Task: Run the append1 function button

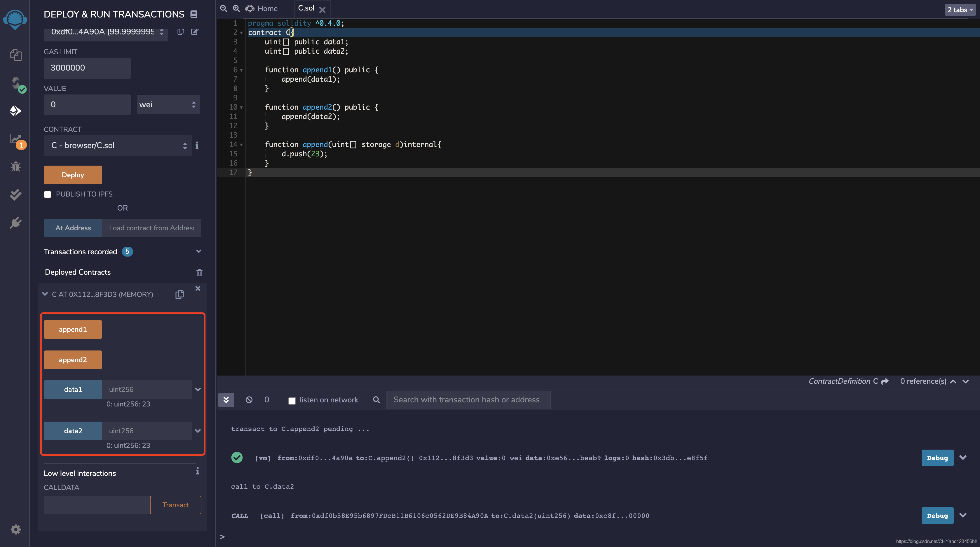Action: coord(73,329)
